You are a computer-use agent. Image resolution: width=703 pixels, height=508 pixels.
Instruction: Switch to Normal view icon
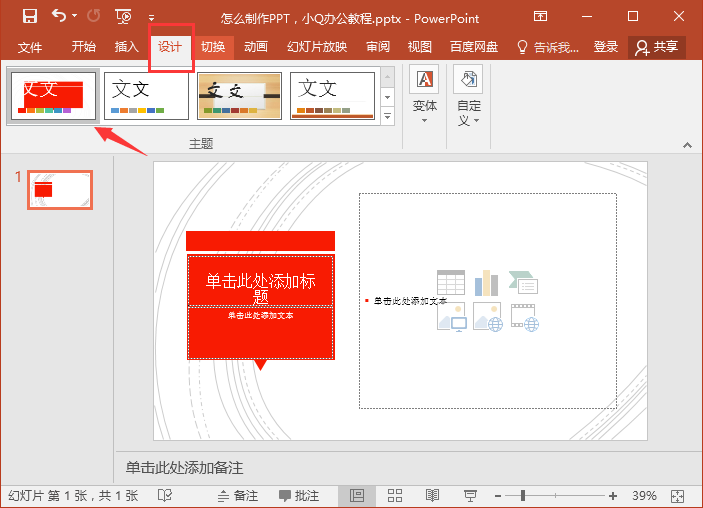click(x=357, y=496)
